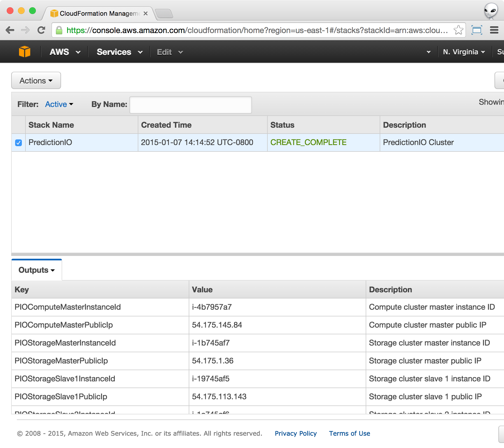Open the Privacy Policy link
Image resolution: width=504 pixels, height=448 pixels.
click(295, 433)
